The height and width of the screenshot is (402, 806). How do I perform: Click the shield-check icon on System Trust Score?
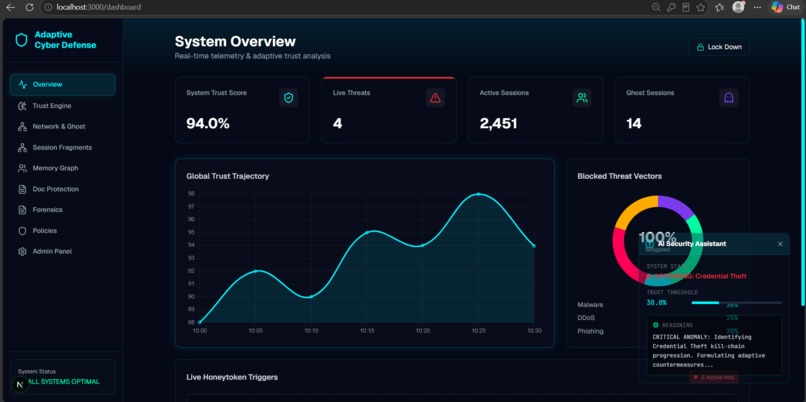[x=288, y=98]
